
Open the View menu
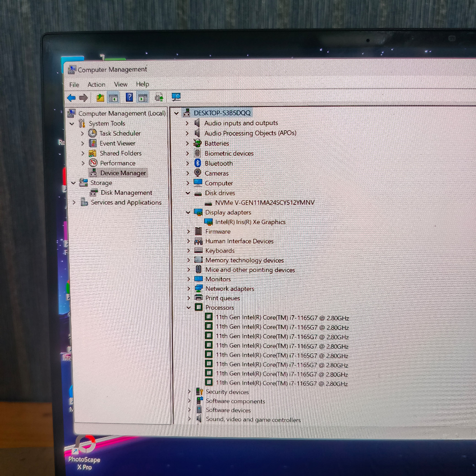[x=120, y=84]
